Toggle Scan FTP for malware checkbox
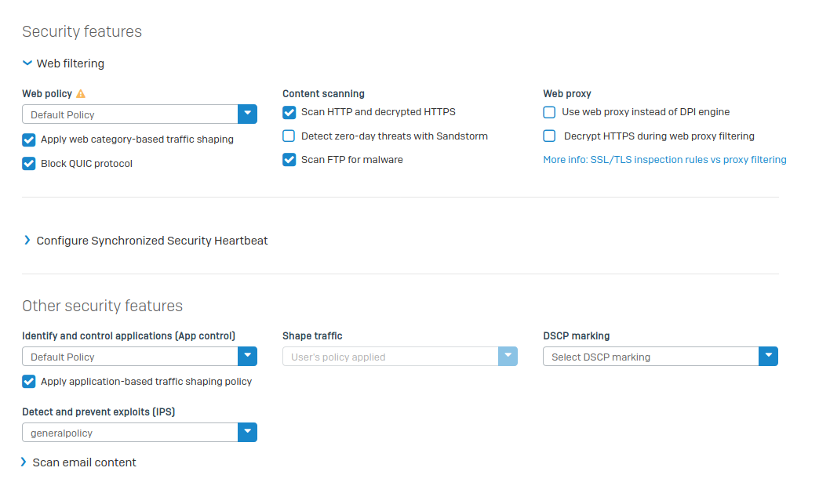Image resolution: width=819 pixels, height=504 pixels. click(289, 160)
